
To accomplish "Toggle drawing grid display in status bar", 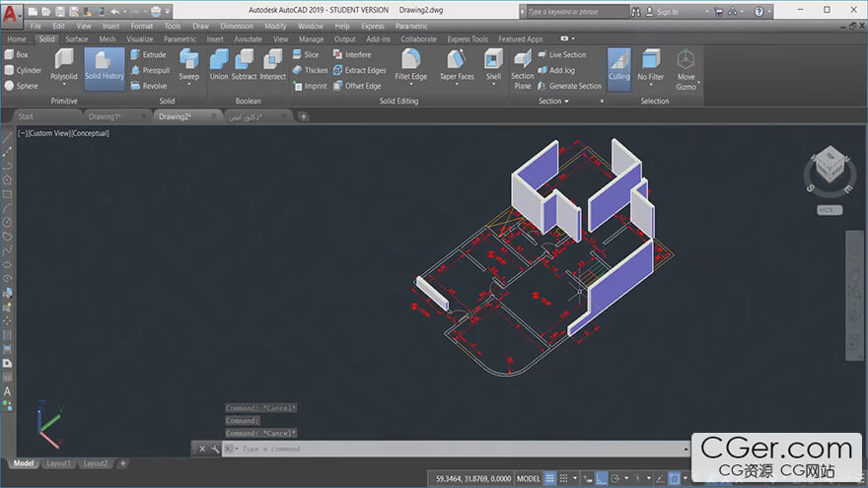I will point(551,478).
